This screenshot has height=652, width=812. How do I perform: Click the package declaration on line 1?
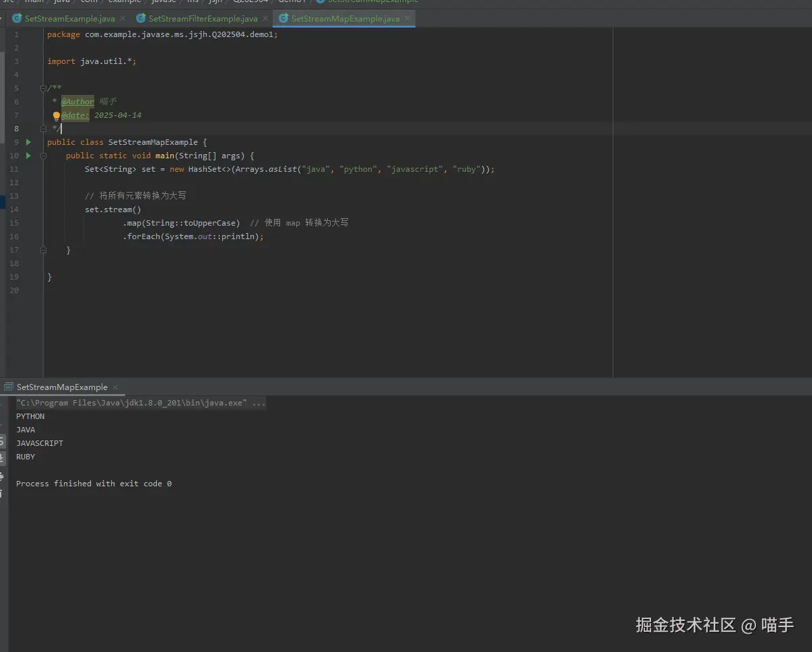tap(162, 34)
